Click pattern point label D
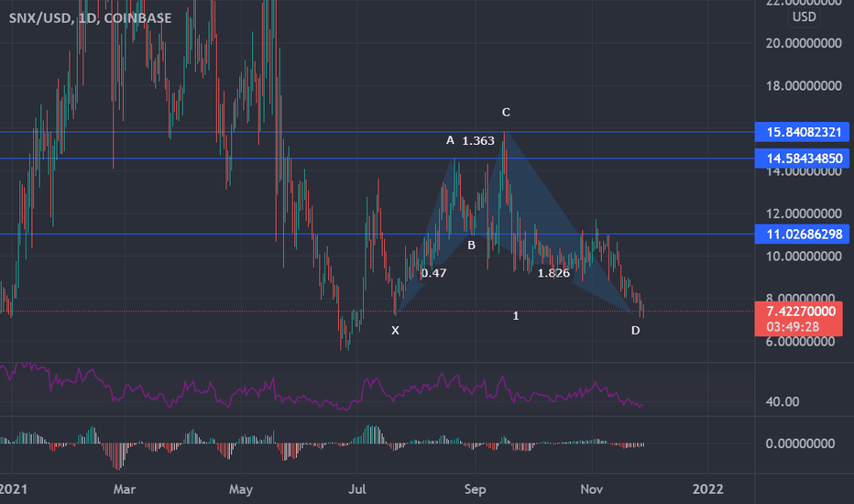The height and width of the screenshot is (504, 854). tap(636, 330)
